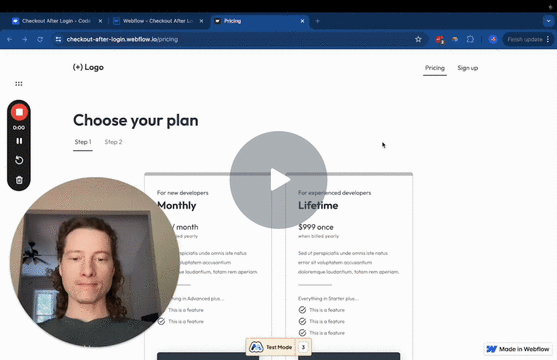Open the Made in Webflow badge

[x=519, y=349]
